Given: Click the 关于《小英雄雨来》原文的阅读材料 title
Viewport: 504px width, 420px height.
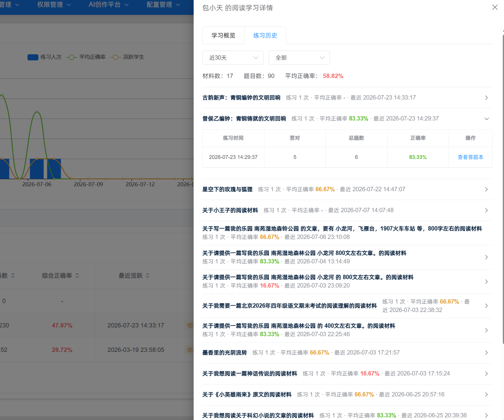Looking at the screenshot, I should 247,395.
